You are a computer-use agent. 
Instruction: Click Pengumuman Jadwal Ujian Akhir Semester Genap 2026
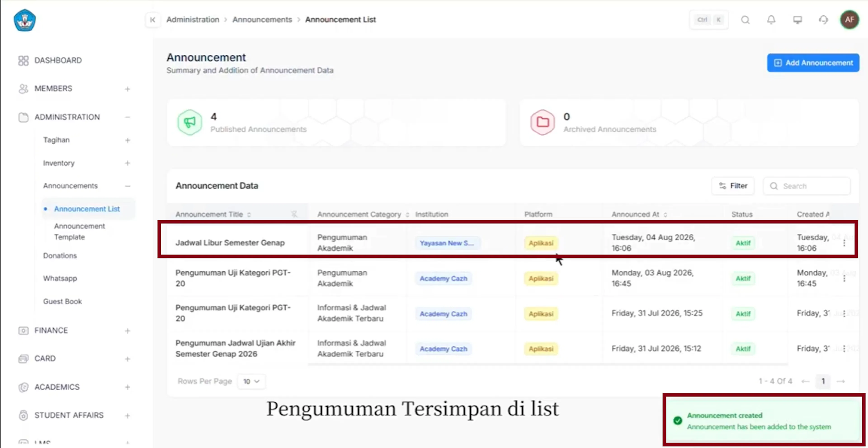pos(235,348)
